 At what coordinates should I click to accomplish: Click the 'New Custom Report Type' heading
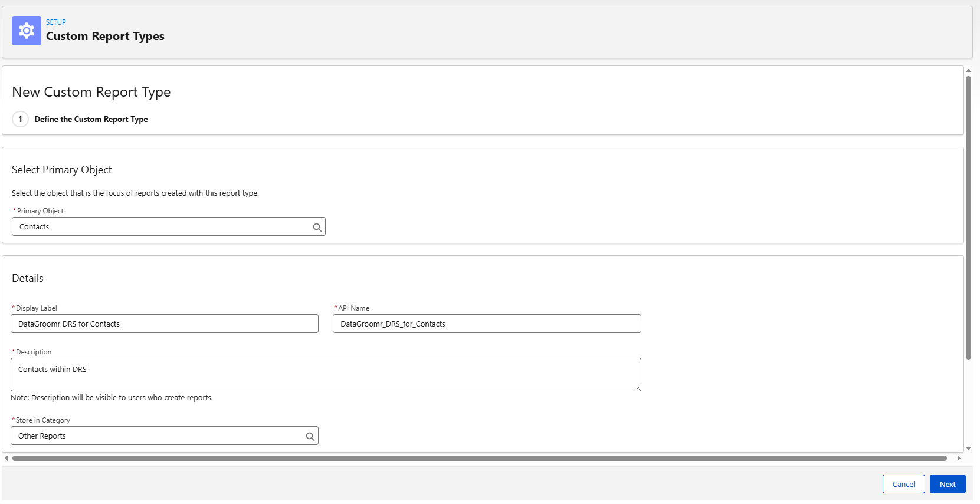point(91,92)
